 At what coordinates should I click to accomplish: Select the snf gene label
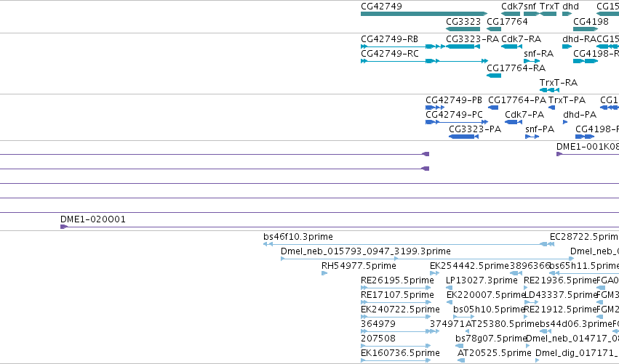pos(530,7)
